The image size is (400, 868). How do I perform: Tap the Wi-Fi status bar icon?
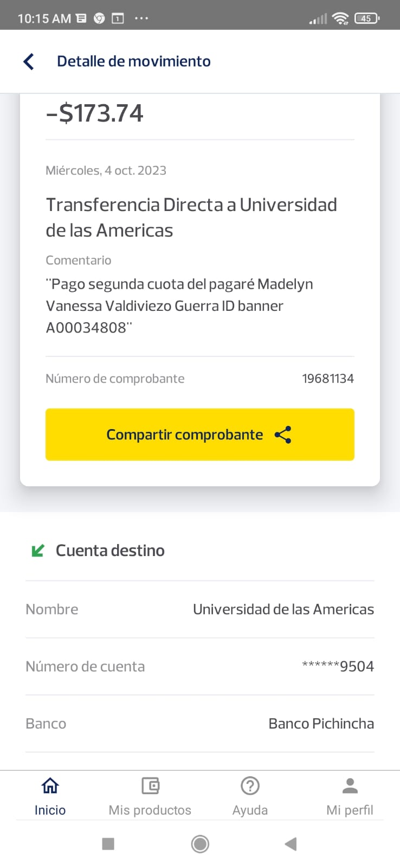[x=340, y=18]
